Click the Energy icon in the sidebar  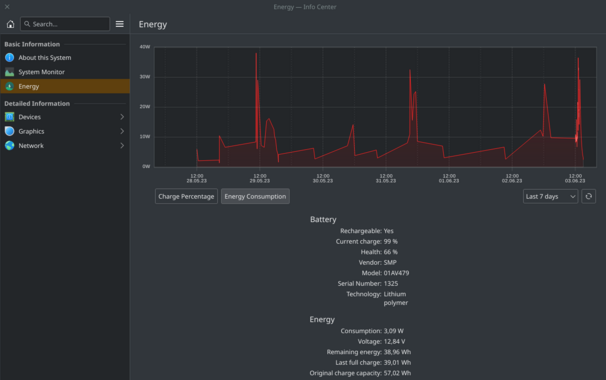(x=10, y=86)
